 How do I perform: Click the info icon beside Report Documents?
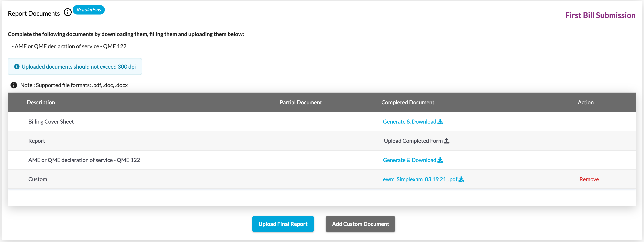coord(68,13)
